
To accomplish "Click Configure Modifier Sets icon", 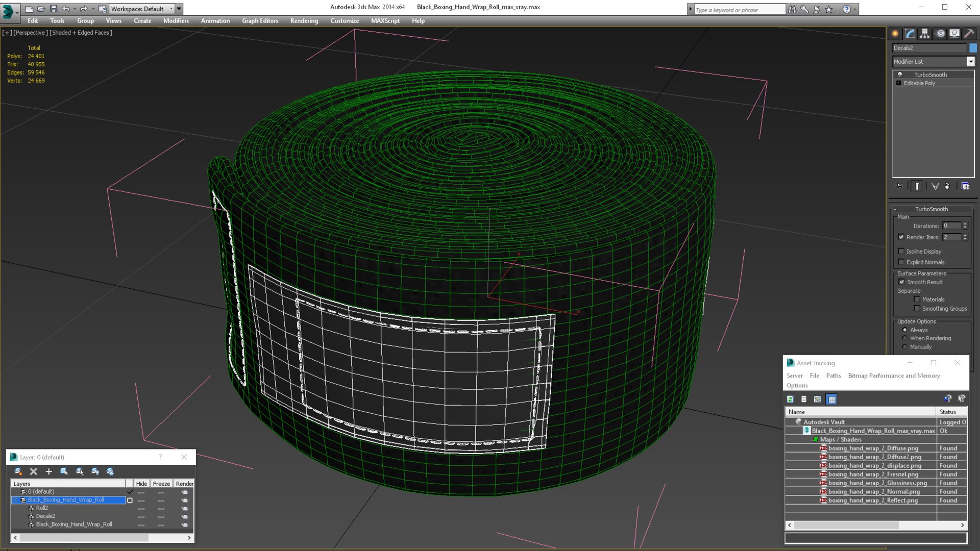I will click(x=965, y=186).
